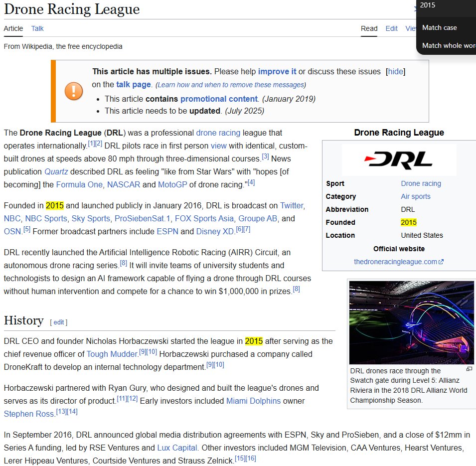This screenshot has width=476, height=466.
Task: Select the Read tab
Action: 369,28
